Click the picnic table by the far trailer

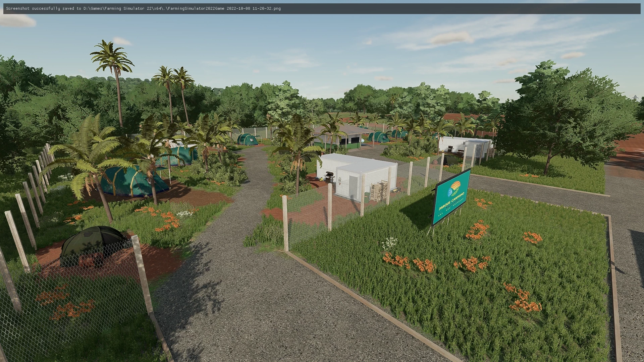pos(460,151)
